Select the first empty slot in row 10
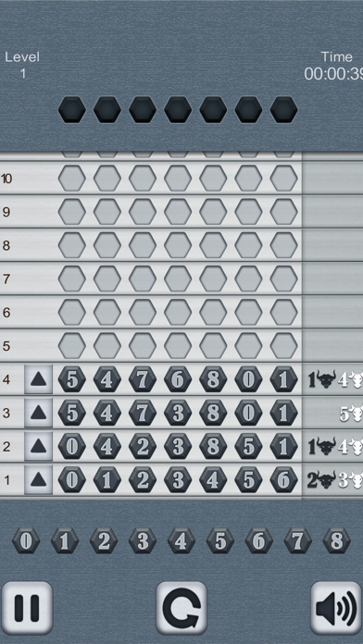 (x=72, y=179)
